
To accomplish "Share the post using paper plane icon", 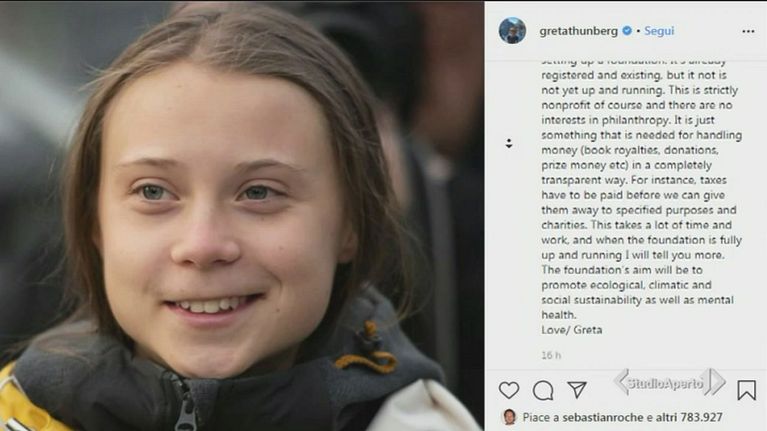I will tap(577, 390).
